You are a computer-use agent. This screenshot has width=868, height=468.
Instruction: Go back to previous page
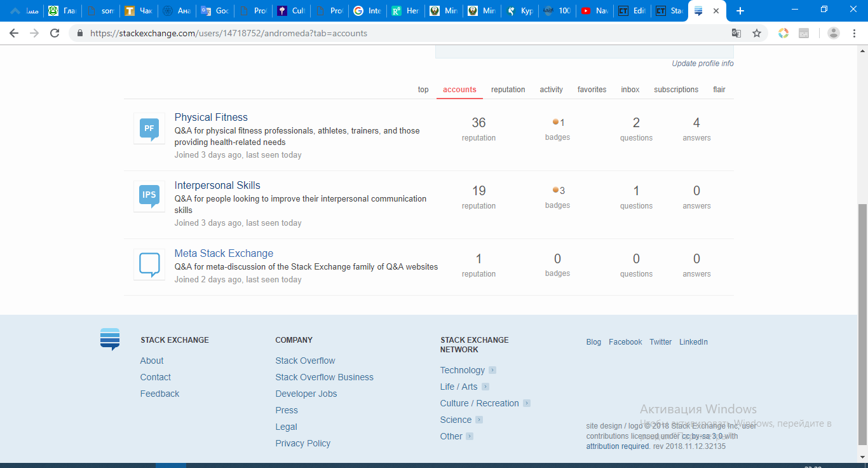(14, 33)
